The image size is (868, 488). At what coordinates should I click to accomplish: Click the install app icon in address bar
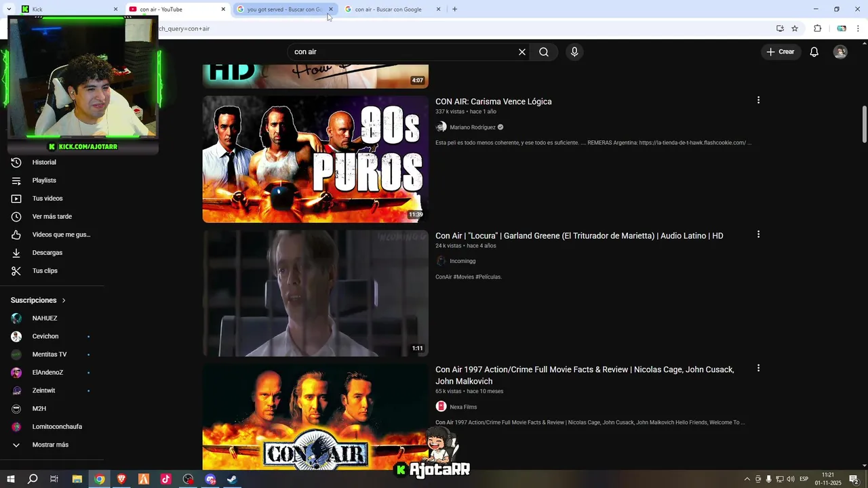[780, 28]
